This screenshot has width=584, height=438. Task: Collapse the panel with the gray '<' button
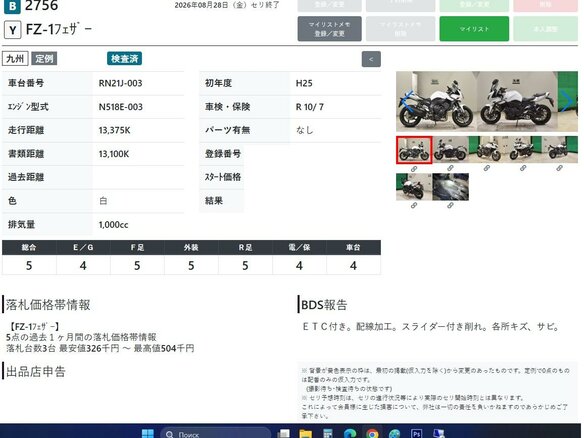click(371, 59)
